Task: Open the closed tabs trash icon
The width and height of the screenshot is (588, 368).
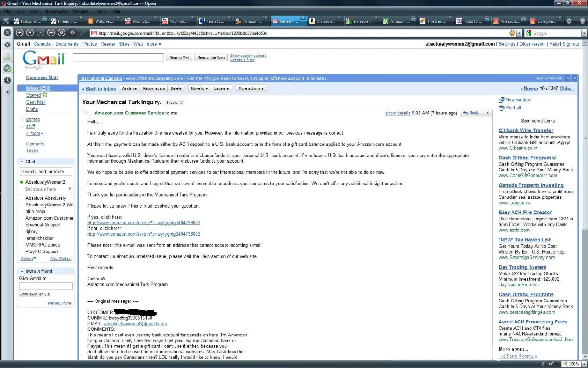Action: (582, 21)
